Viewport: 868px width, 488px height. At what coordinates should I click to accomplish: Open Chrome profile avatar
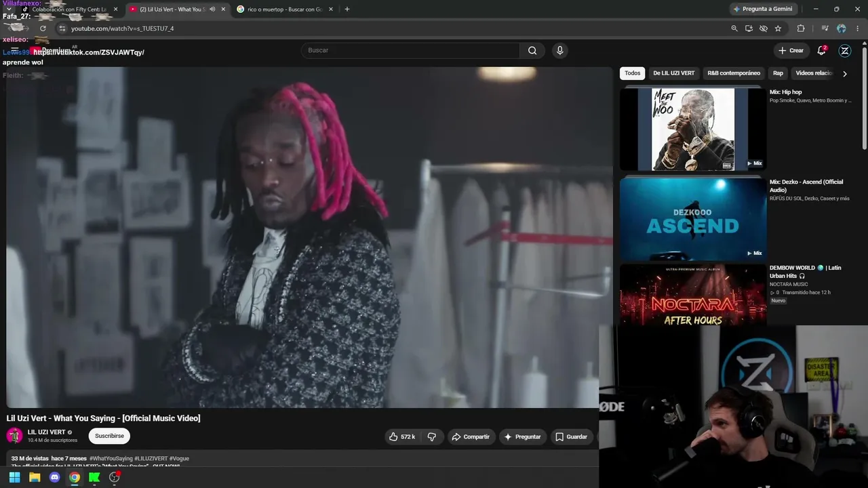pos(842,28)
